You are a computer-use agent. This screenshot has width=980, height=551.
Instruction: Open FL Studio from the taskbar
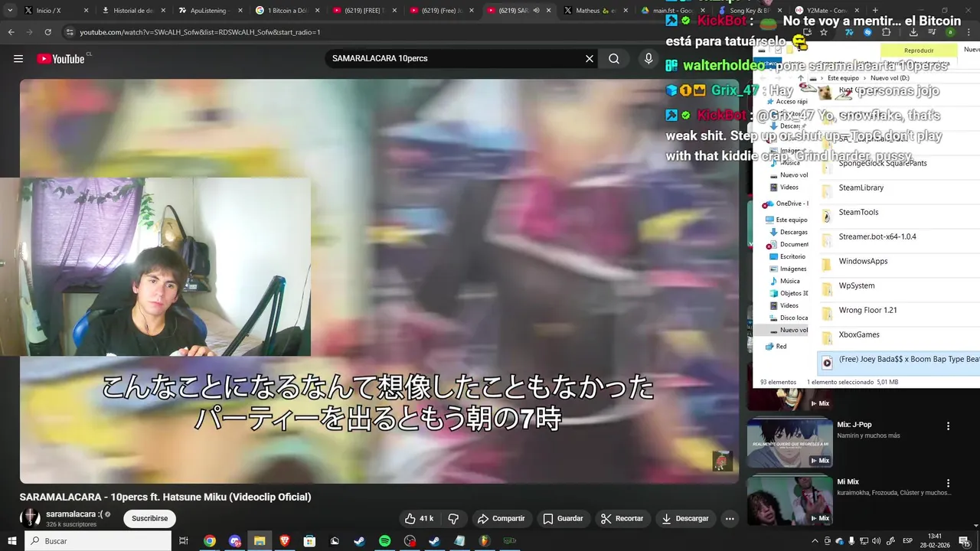[x=485, y=541]
